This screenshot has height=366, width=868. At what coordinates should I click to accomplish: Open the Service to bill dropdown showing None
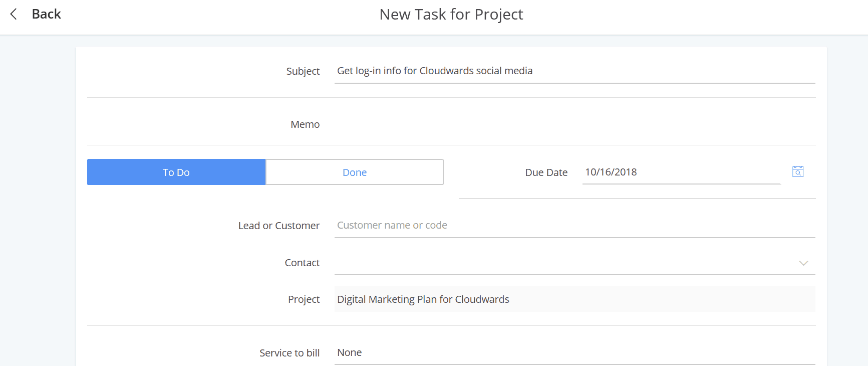(x=575, y=352)
